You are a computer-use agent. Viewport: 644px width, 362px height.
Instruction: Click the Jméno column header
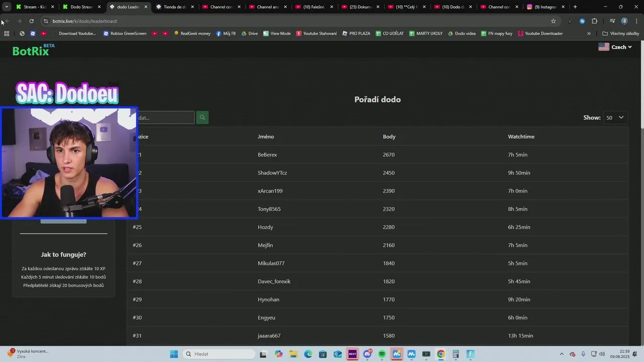click(x=266, y=137)
